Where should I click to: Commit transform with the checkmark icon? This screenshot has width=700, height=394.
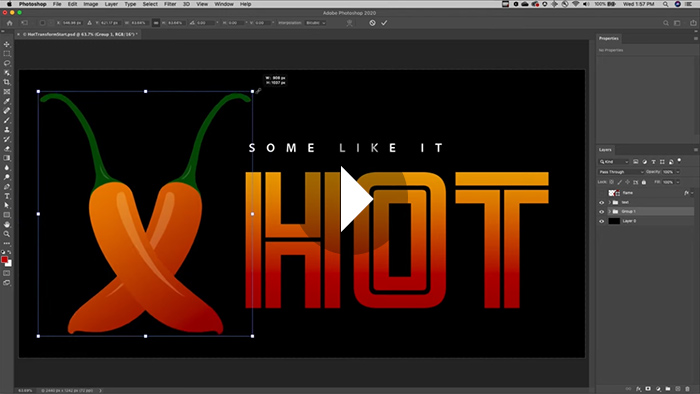384,23
